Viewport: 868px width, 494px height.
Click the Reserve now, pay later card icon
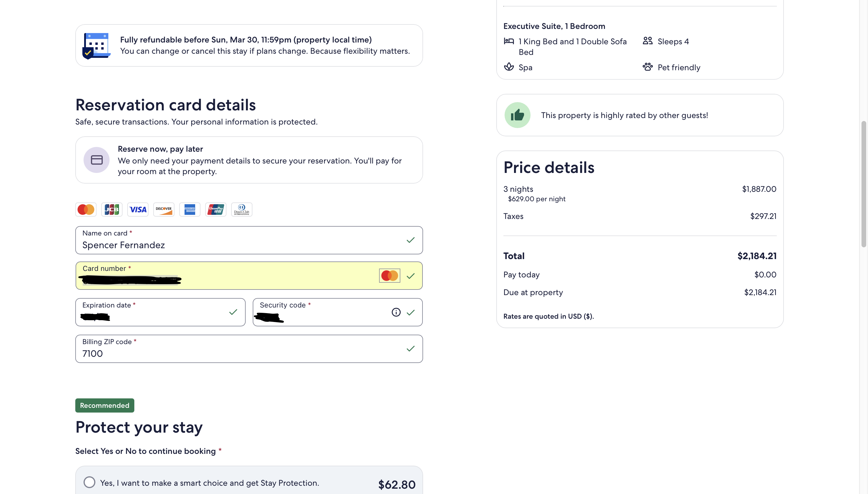pos(96,160)
